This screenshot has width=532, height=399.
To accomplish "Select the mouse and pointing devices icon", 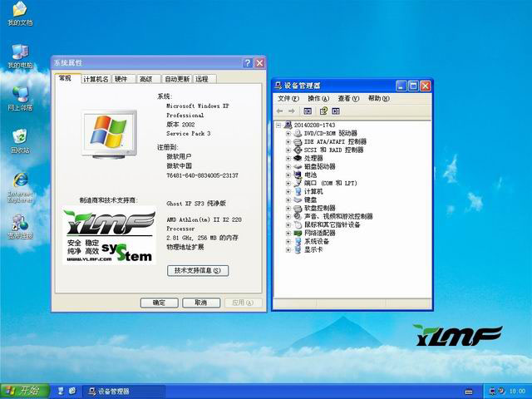I will [x=298, y=224].
